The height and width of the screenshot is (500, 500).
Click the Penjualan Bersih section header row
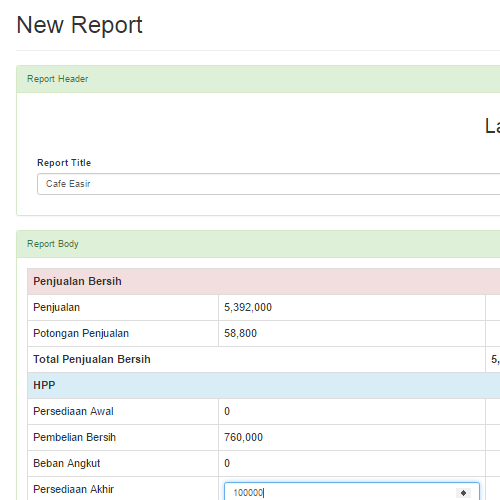(263, 281)
